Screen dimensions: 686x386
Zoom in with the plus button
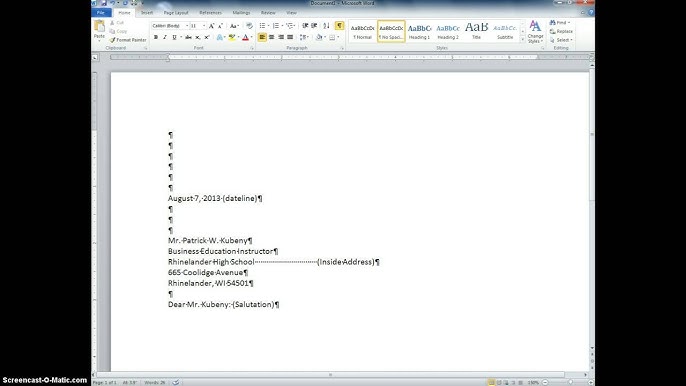tap(590, 382)
